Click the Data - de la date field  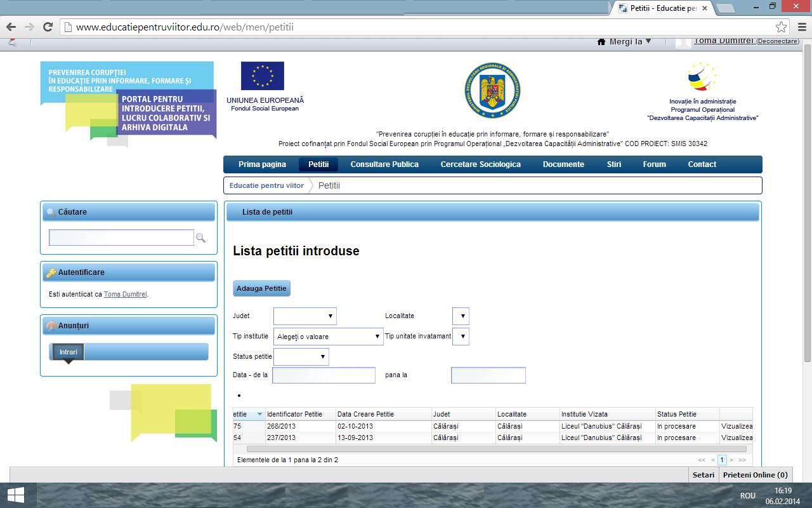(x=324, y=375)
